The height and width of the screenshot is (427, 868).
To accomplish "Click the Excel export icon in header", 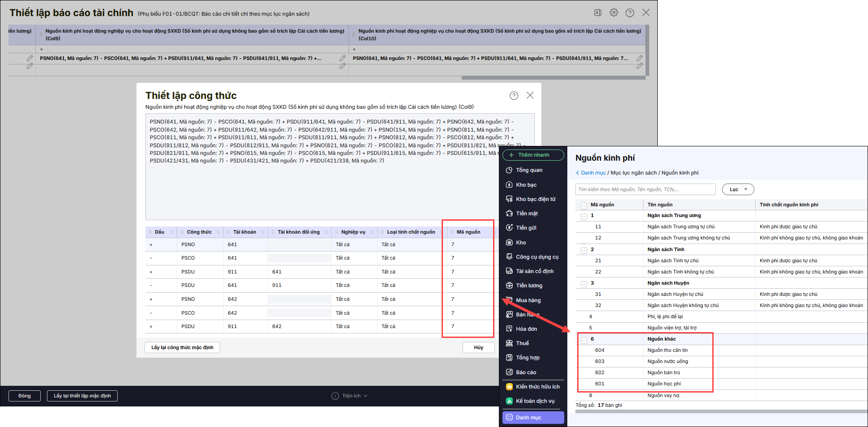I will tap(598, 13).
